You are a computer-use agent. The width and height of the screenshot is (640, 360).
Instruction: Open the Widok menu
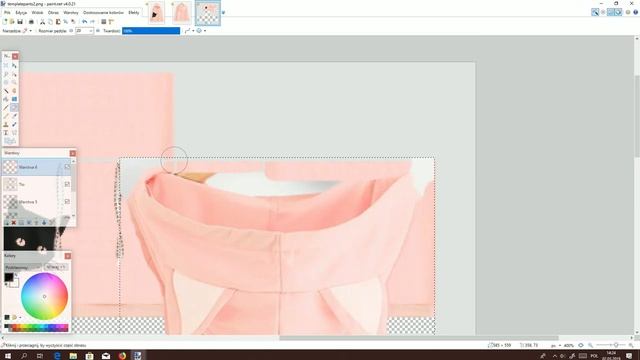(37, 13)
